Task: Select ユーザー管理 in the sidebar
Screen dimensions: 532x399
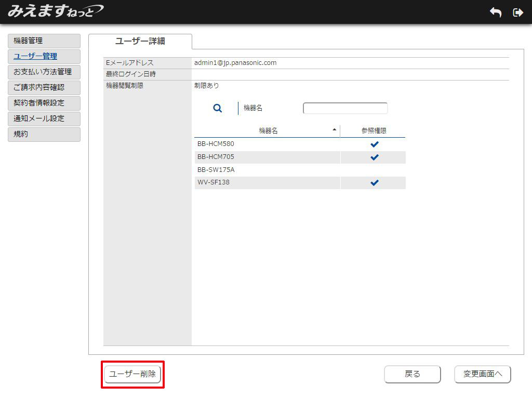Action: (x=44, y=56)
